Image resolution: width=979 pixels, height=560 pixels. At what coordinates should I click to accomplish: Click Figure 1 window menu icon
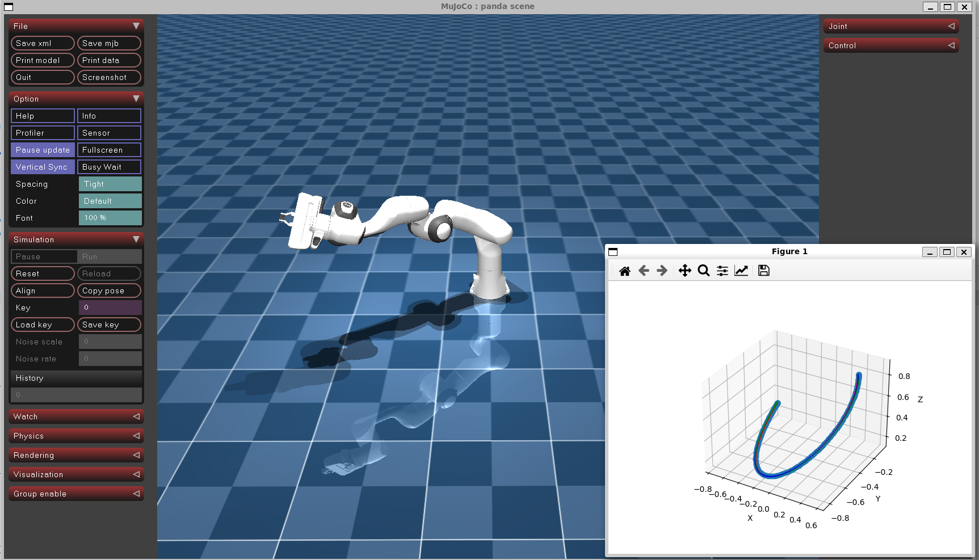(613, 252)
